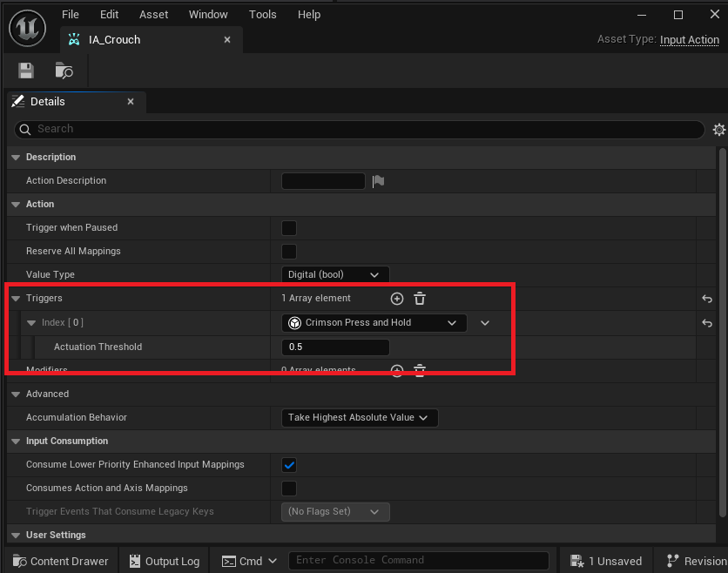Open the Edit menu
This screenshot has height=573, width=728.
(109, 15)
